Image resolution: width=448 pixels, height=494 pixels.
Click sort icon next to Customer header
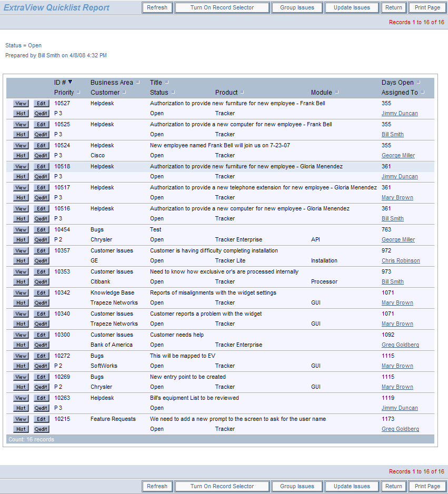124,93
